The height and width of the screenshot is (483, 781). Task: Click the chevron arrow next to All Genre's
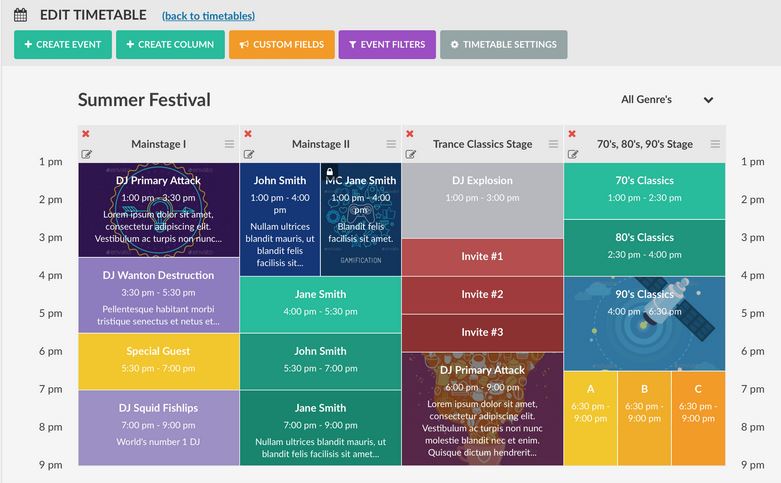coord(708,100)
